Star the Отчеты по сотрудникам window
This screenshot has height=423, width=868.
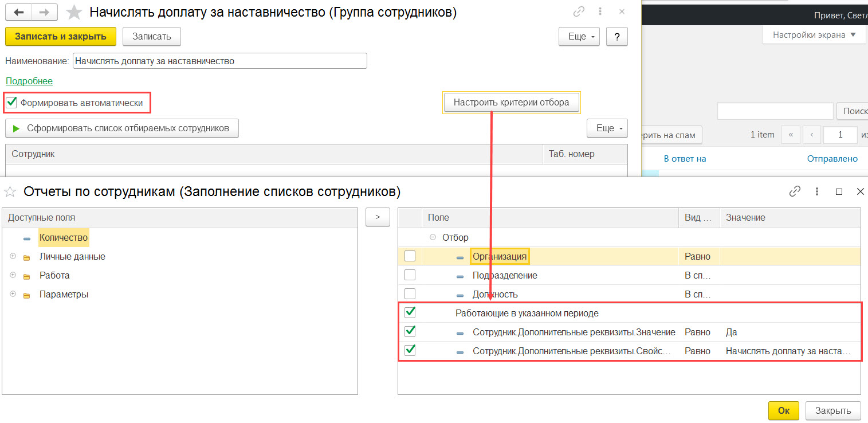click(10, 191)
